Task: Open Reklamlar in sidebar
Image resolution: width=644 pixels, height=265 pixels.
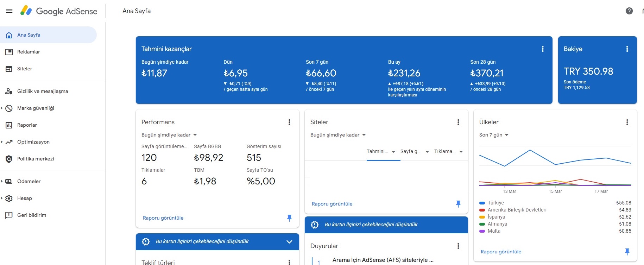Action: [48, 52]
